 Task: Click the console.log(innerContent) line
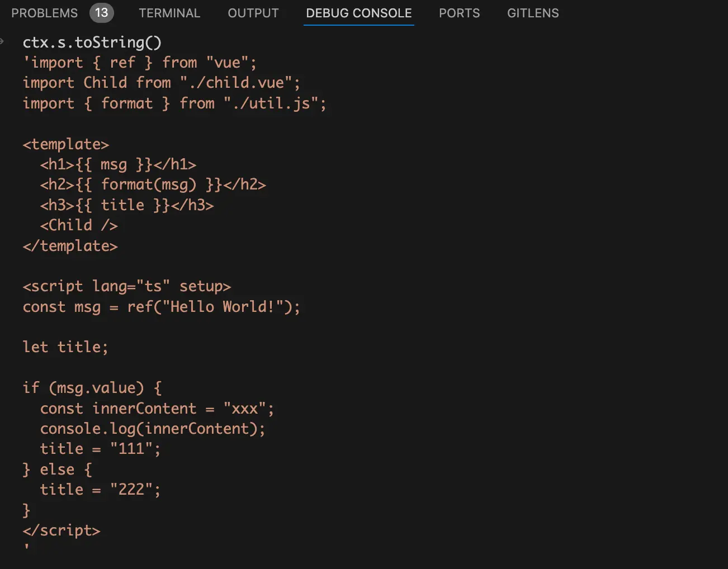click(152, 429)
